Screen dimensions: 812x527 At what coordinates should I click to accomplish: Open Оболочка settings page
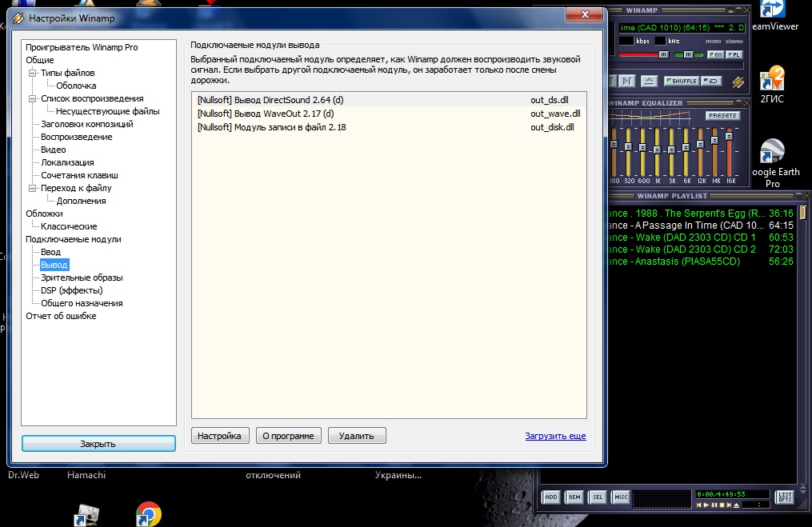pos(76,86)
